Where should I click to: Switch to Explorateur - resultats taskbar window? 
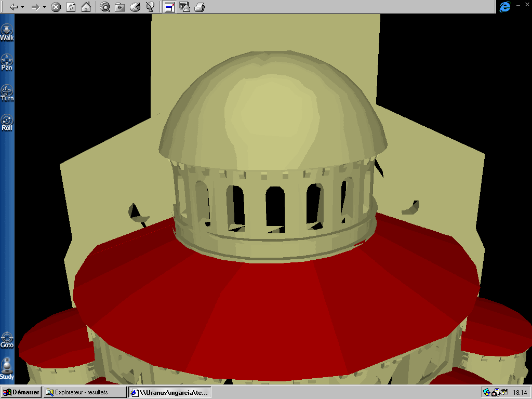[85, 392]
